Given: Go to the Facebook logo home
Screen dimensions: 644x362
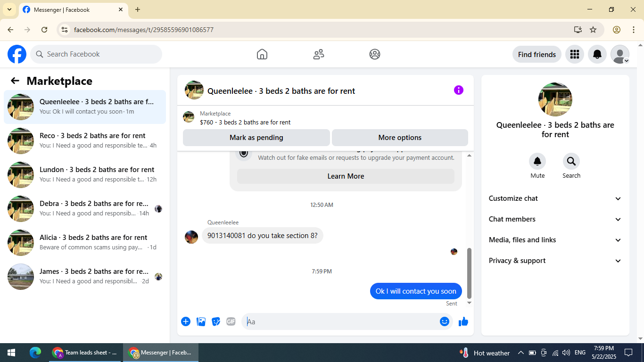Looking at the screenshot, I should point(17,54).
